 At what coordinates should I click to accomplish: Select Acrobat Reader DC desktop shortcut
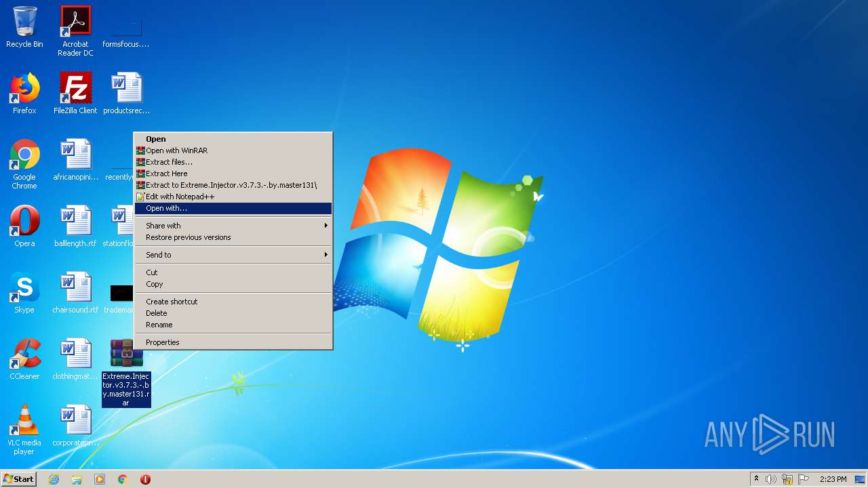pyautogui.click(x=75, y=30)
